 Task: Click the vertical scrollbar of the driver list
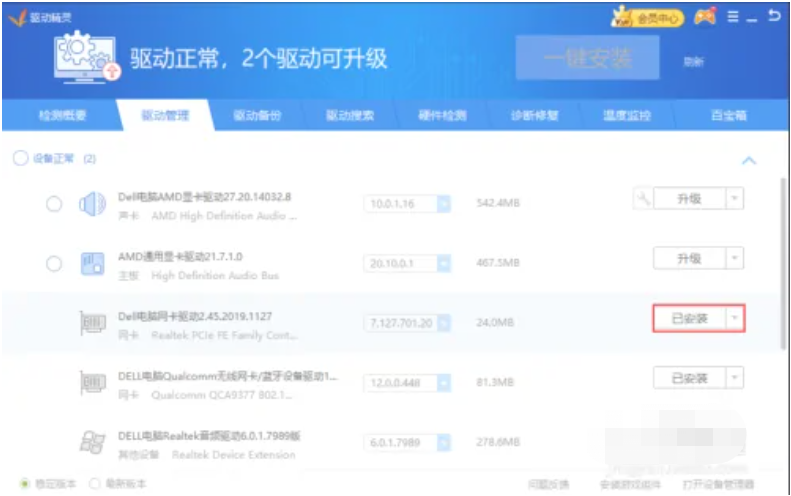pos(782,262)
